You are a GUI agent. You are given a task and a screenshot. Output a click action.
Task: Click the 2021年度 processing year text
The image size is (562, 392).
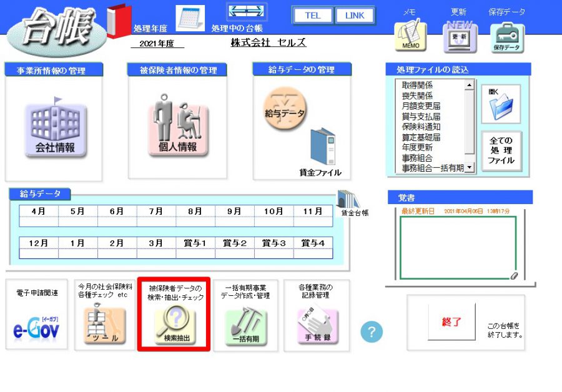157,44
